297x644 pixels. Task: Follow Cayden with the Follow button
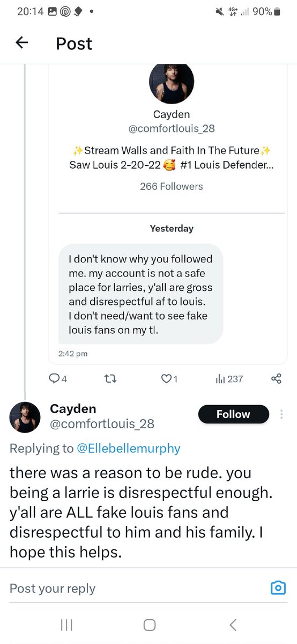tap(233, 414)
